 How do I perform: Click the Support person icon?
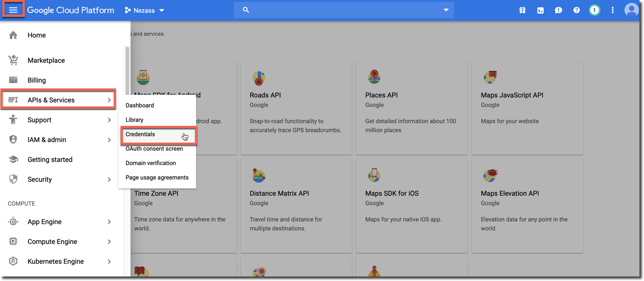(13, 120)
